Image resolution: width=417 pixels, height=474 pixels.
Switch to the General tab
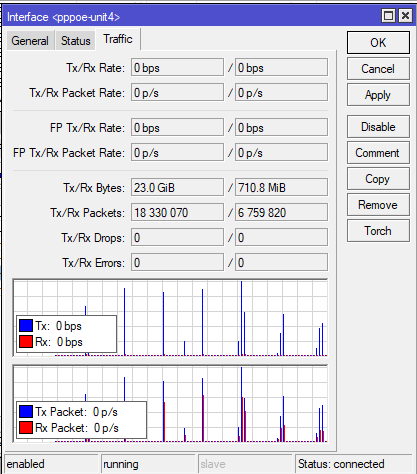tap(30, 41)
